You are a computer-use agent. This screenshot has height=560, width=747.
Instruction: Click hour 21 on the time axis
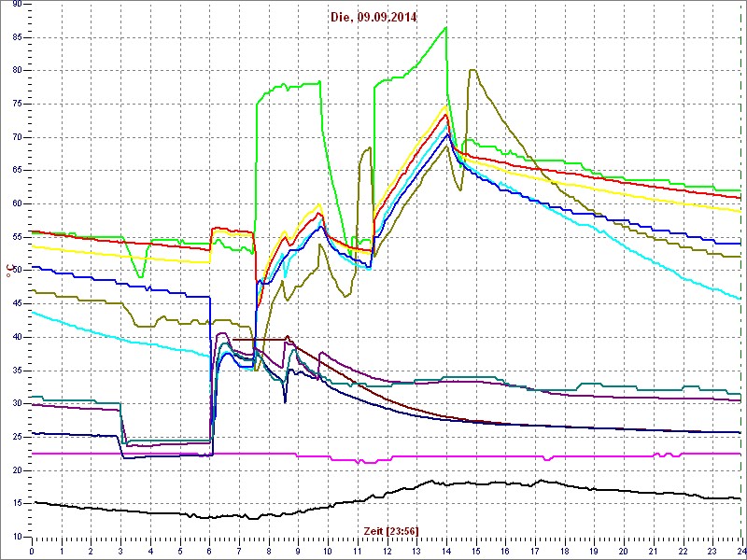point(652,551)
